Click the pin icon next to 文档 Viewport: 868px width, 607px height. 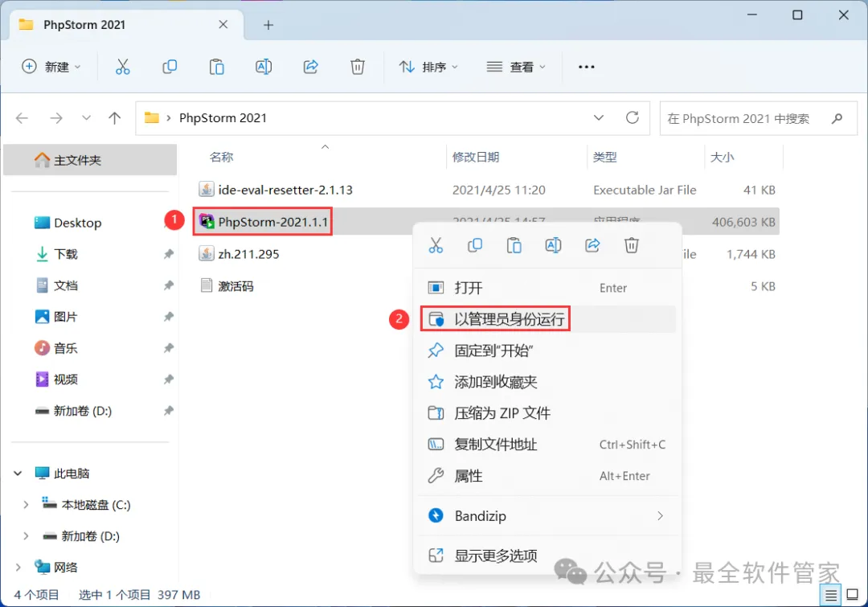[168, 285]
